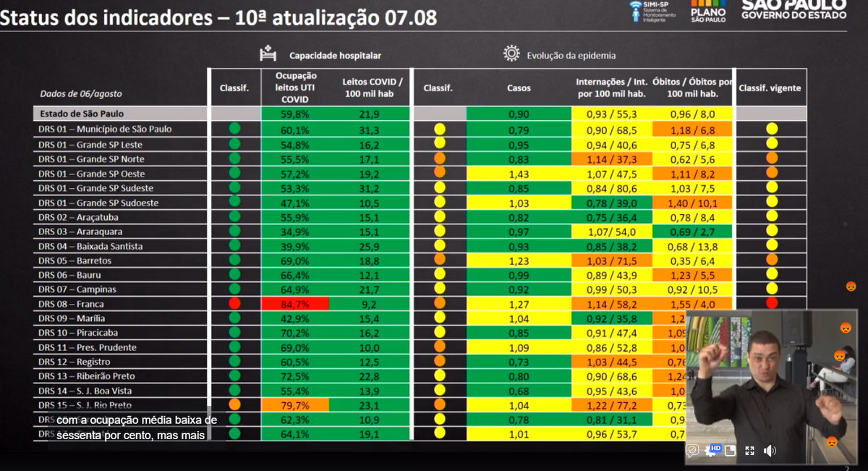The width and height of the screenshot is (868, 471).
Task: Select the Evolução da epidemia section label
Action: (571, 55)
